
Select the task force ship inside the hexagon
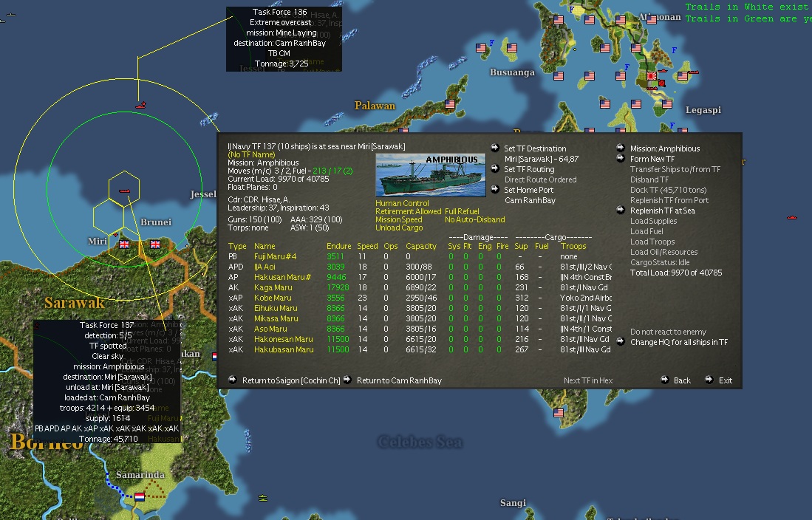coord(124,191)
